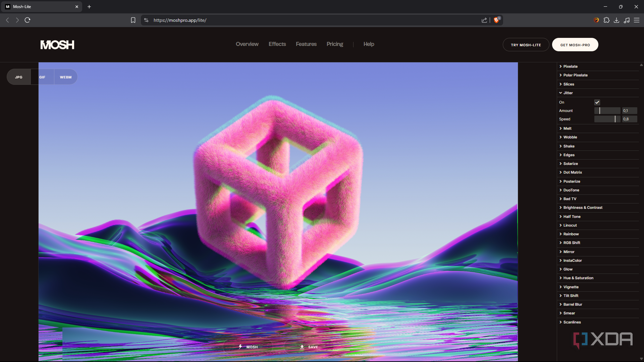Image resolution: width=644 pixels, height=362 pixels.
Task: Open the media music note icon
Action: click(x=627, y=20)
